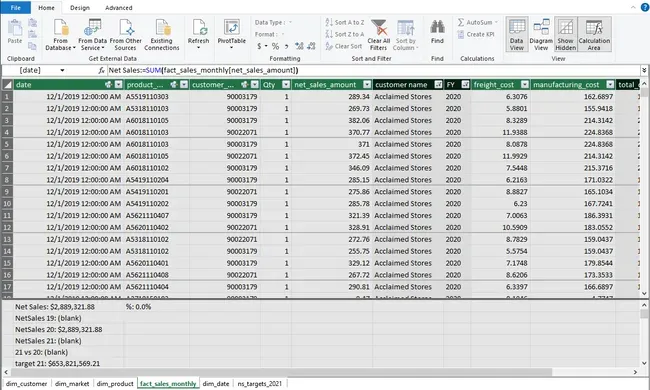The width and height of the screenshot is (650, 390).
Task: Open FY column filter dropdown
Action: 465,85
